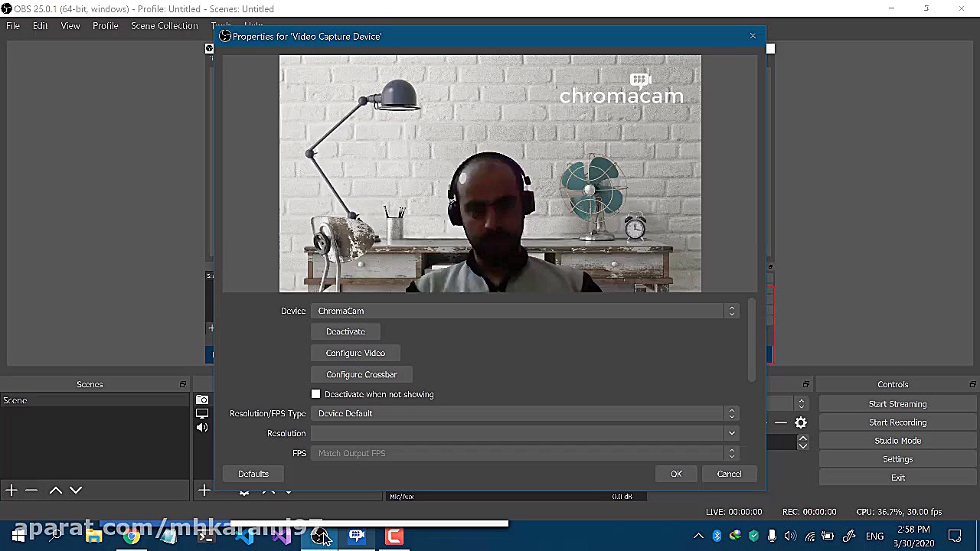Click Configure Crossbar button
This screenshot has width=980, height=551.
click(x=361, y=374)
